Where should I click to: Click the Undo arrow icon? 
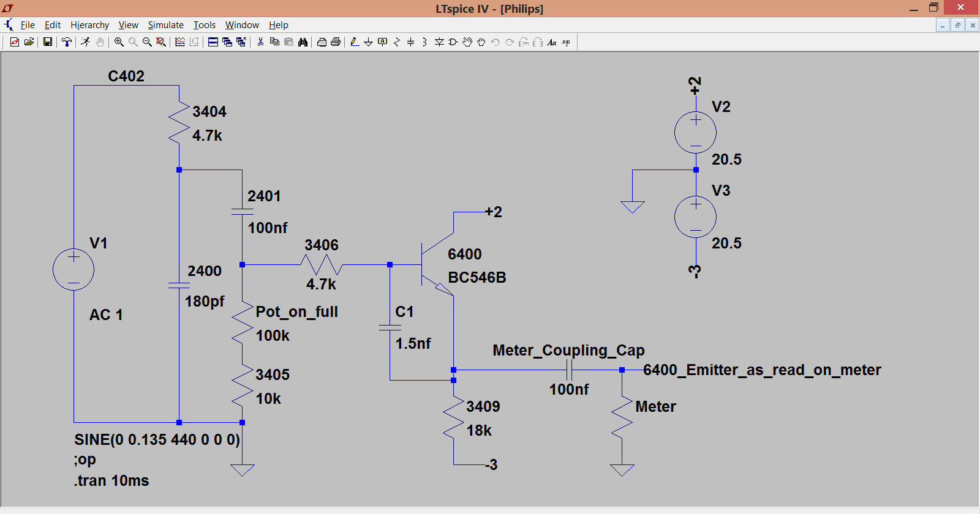pyautogui.click(x=496, y=42)
